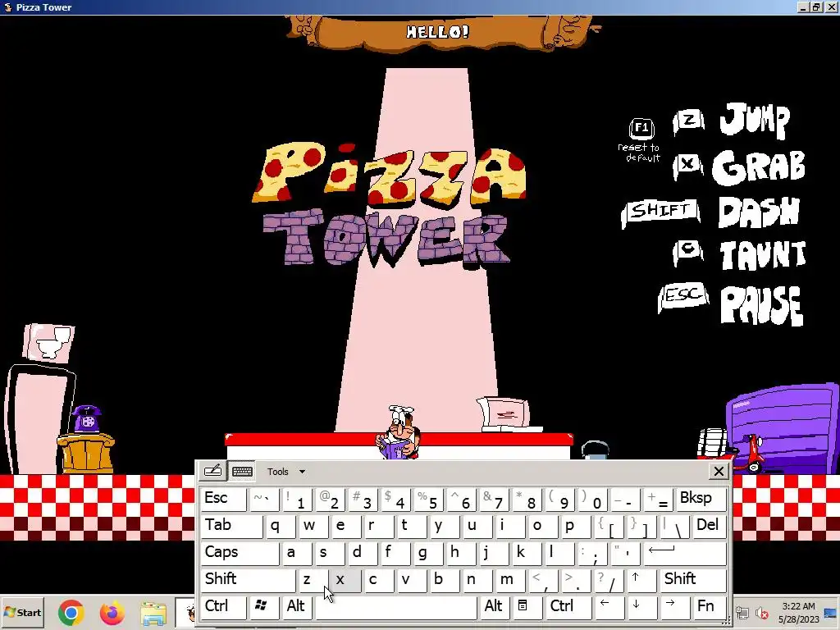This screenshot has height=630, width=840.
Task: Tap the Esc key on the keyboard
Action: point(224,499)
